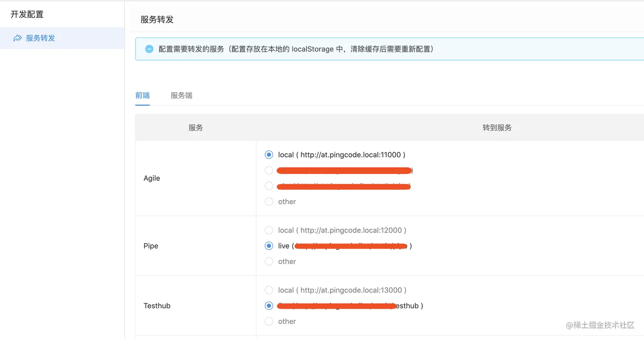Click the forward-arrow icon beside 服务转发
The image size is (644, 339).
tap(17, 38)
